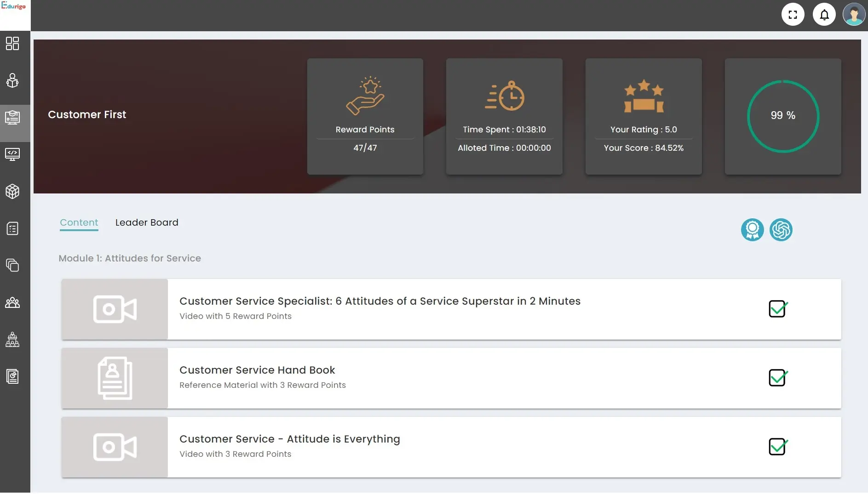Click 'Time Spent : 01:38:10' text
The width and height of the screenshot is (868, 494).
click(x=505, y=130)
